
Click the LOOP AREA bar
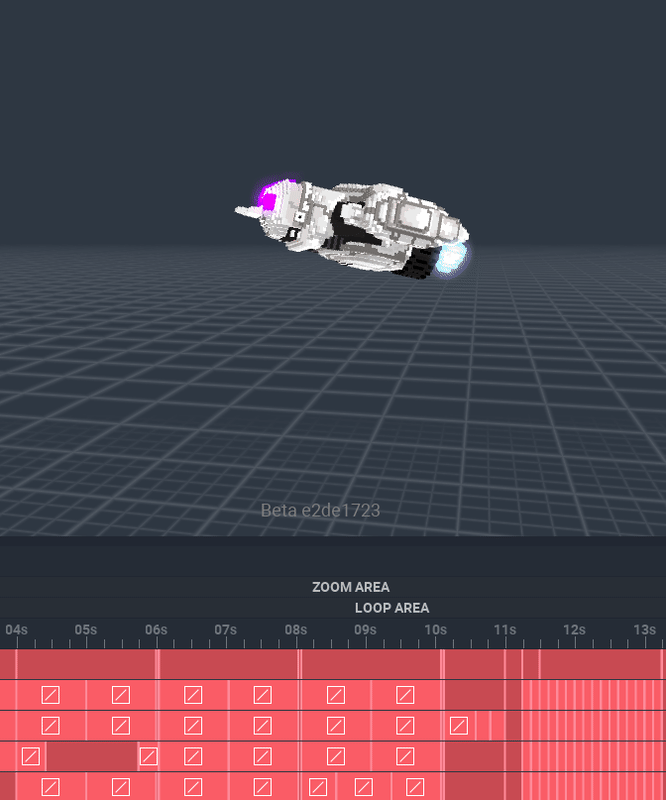point(333,608)
